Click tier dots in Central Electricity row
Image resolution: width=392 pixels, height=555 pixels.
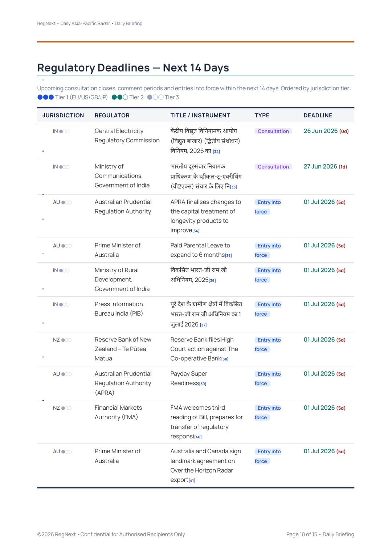(64, 131)
